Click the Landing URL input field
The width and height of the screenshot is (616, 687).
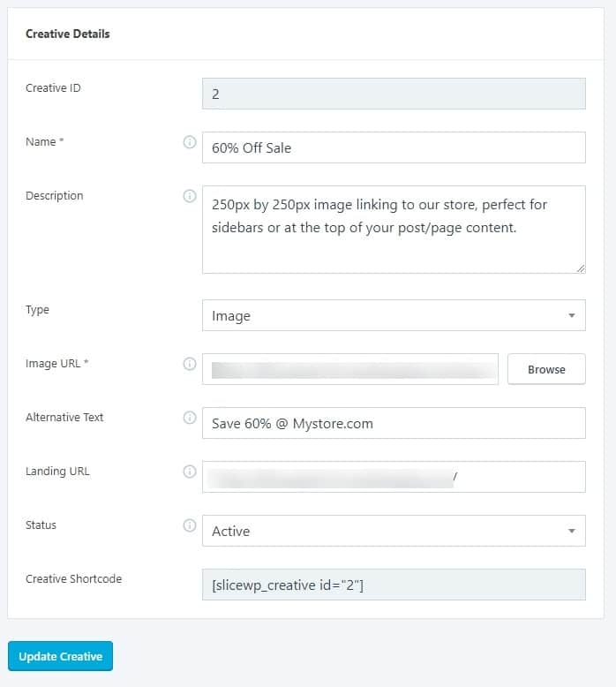(394, 477)
